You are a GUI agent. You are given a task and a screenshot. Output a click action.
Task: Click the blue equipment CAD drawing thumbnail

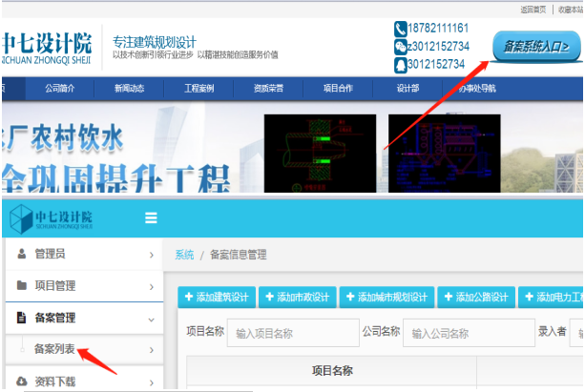click(x=445, y=154)
